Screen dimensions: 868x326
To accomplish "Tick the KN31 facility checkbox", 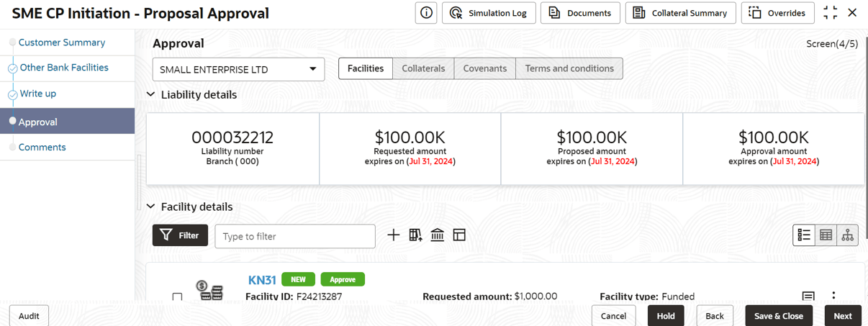I will [x=177, y=296].
